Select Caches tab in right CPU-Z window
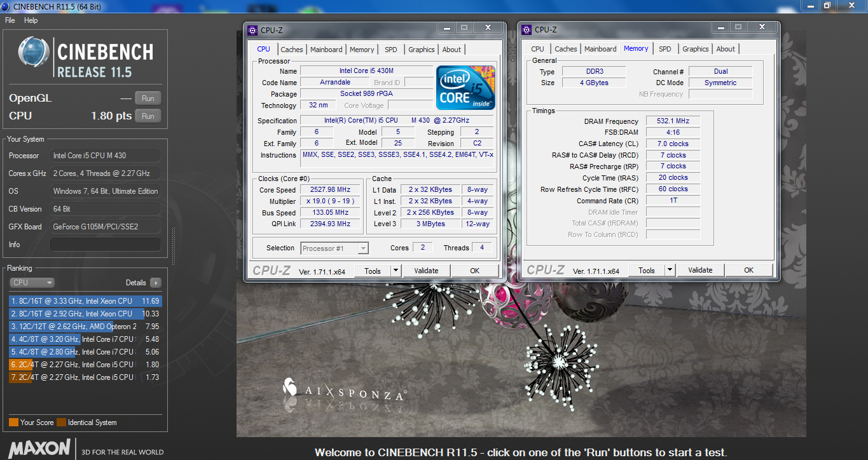 (566, 49)
